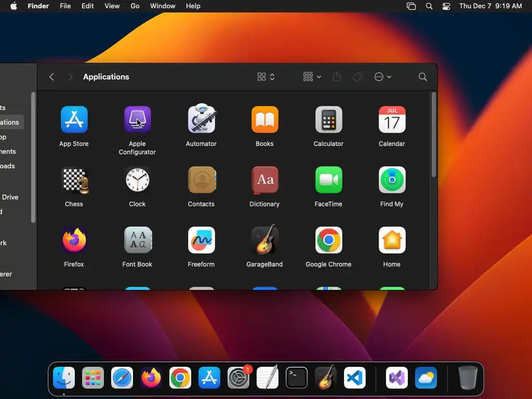Screen dimensions: 532x399
Task: Select the Books app icon
Action: (x=264, y=119)
